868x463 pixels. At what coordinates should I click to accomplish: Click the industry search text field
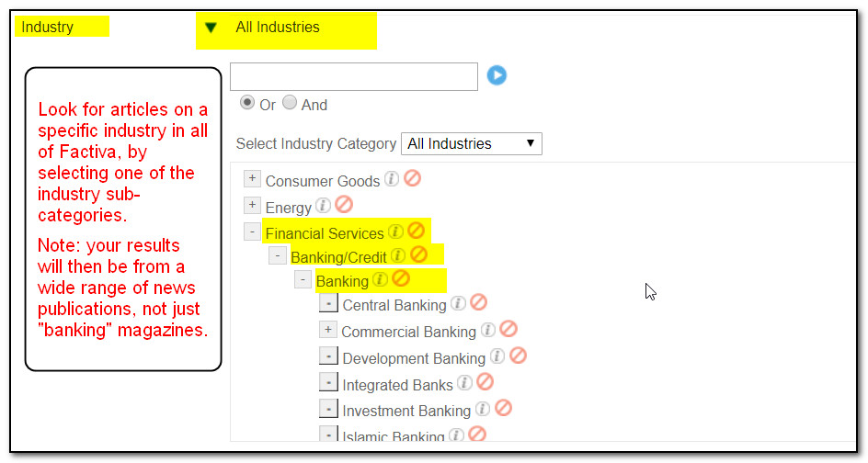click(x=354, y=76)
